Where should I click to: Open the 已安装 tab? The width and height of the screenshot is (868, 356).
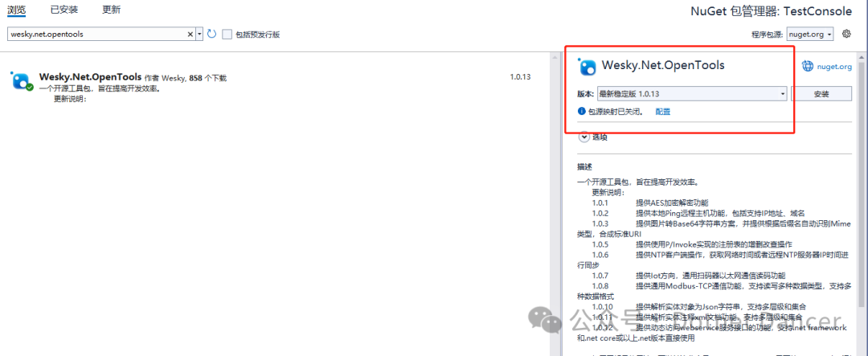click(63, 10)
